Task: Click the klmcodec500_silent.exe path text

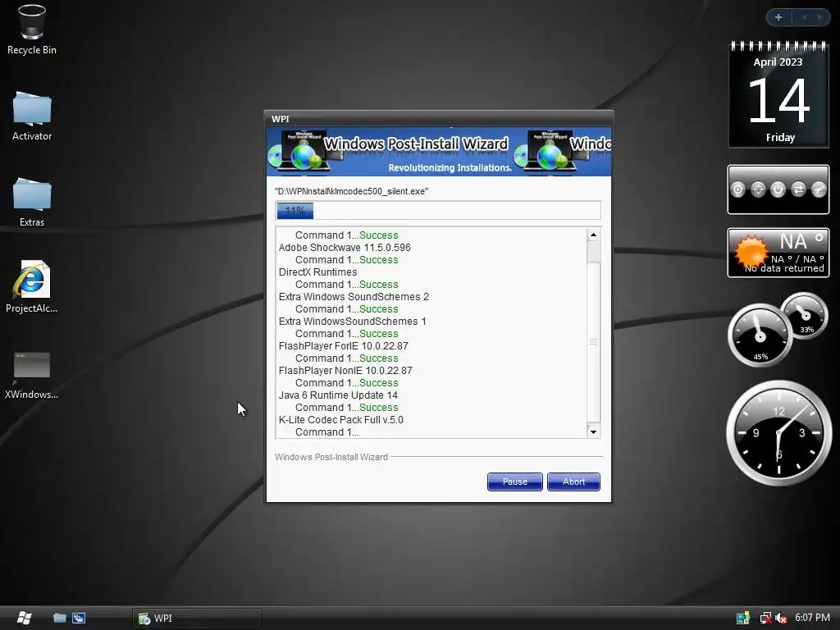Action: click(351, 191)
